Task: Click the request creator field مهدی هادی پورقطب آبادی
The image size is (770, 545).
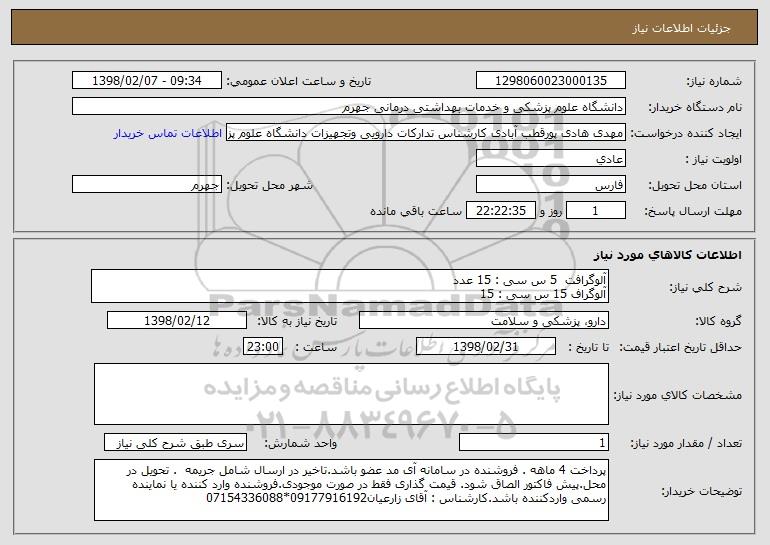Action: pyautogui.click(x=426, y=133)
